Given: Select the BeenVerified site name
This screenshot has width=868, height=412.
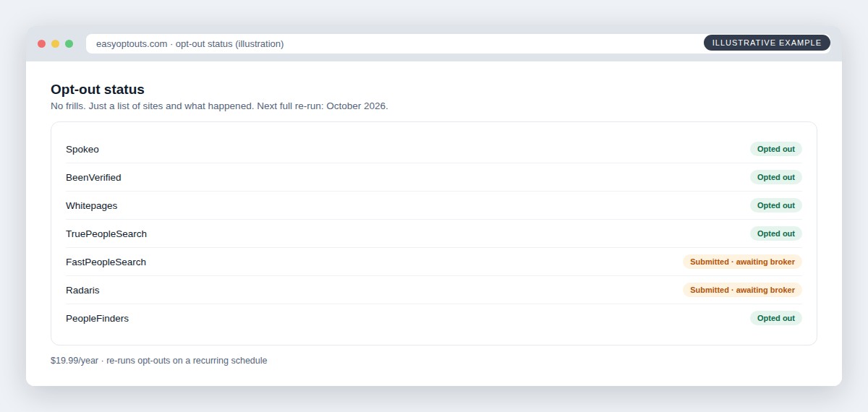Looking at the screenshot, I should click(93, 178).
